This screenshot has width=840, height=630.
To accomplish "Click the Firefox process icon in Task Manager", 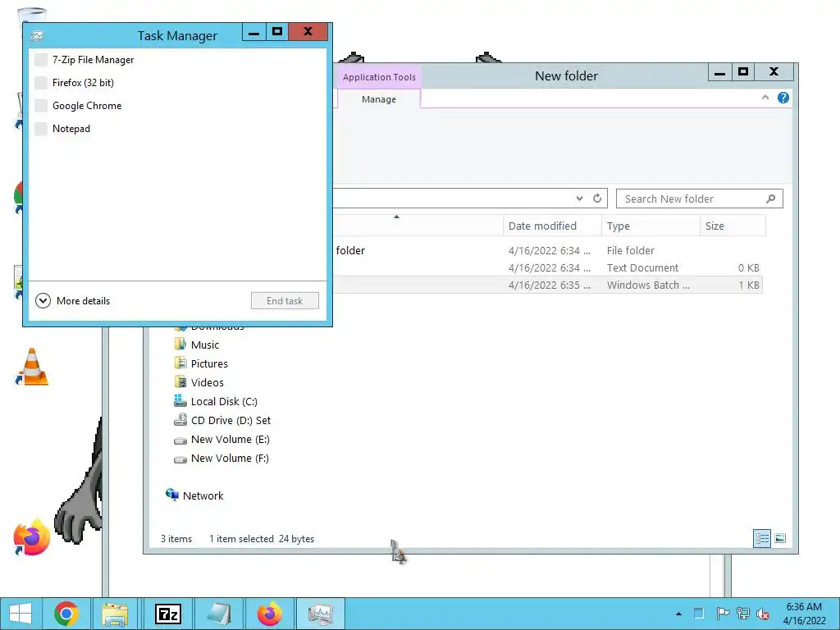I will [41, 83].
